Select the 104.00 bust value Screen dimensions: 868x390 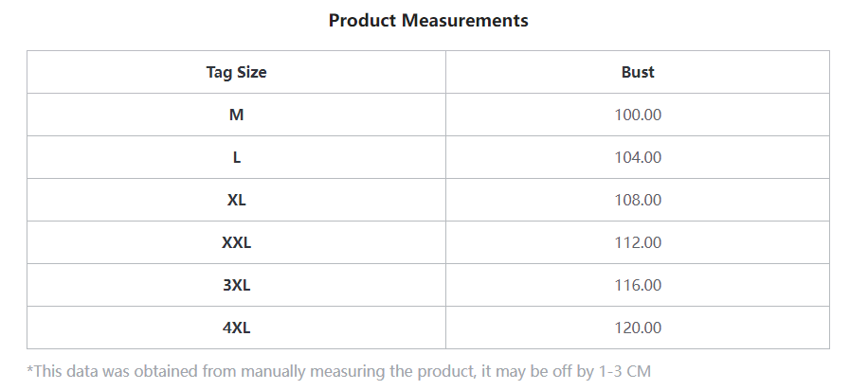[x=638, y=157]
